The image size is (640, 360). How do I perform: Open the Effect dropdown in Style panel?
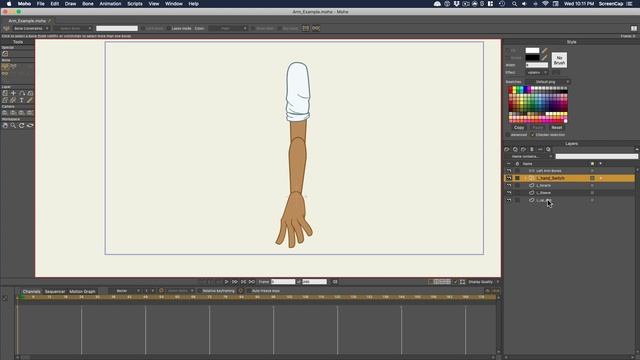point(537,72)
